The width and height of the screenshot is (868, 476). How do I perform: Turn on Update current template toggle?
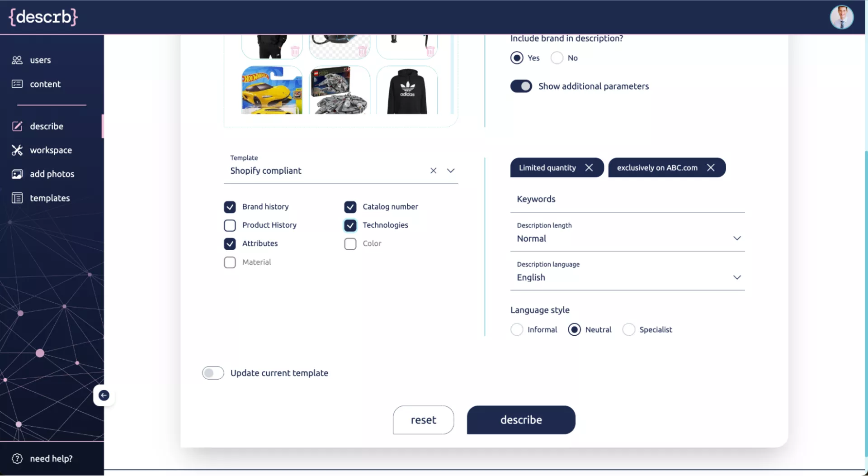(213, 373)
